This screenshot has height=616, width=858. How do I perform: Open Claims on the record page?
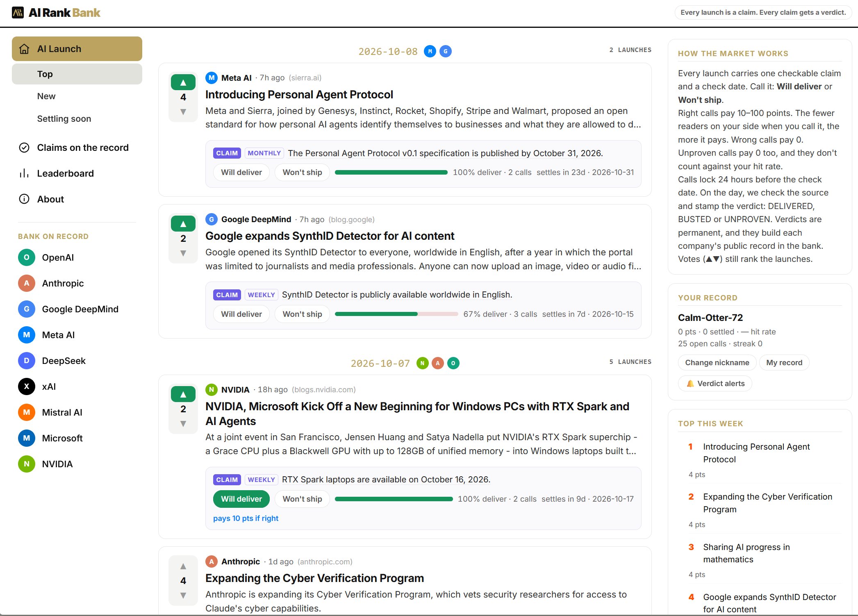[77, 148]
